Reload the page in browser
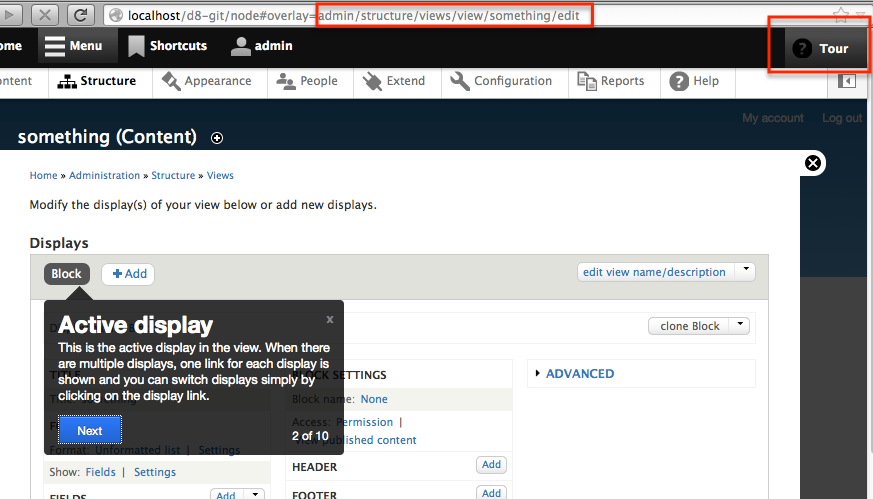 coord(81,15)
